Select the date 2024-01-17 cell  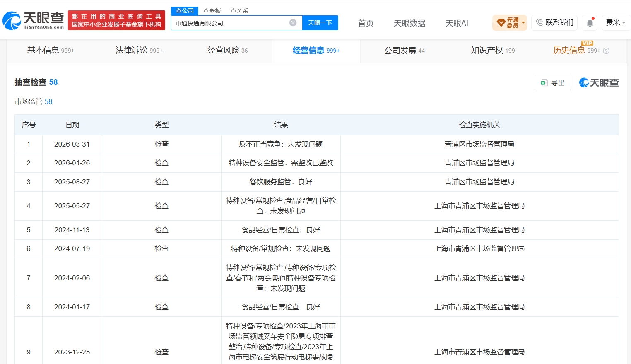(x=72, y=307)
